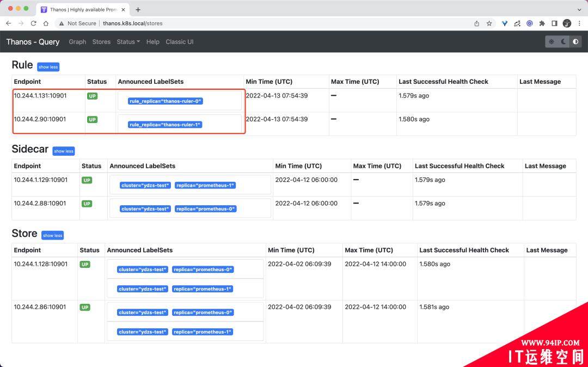Select the Thanos browser tab
This screenshot has height=367, width=588.
click(x=83, y=10)
